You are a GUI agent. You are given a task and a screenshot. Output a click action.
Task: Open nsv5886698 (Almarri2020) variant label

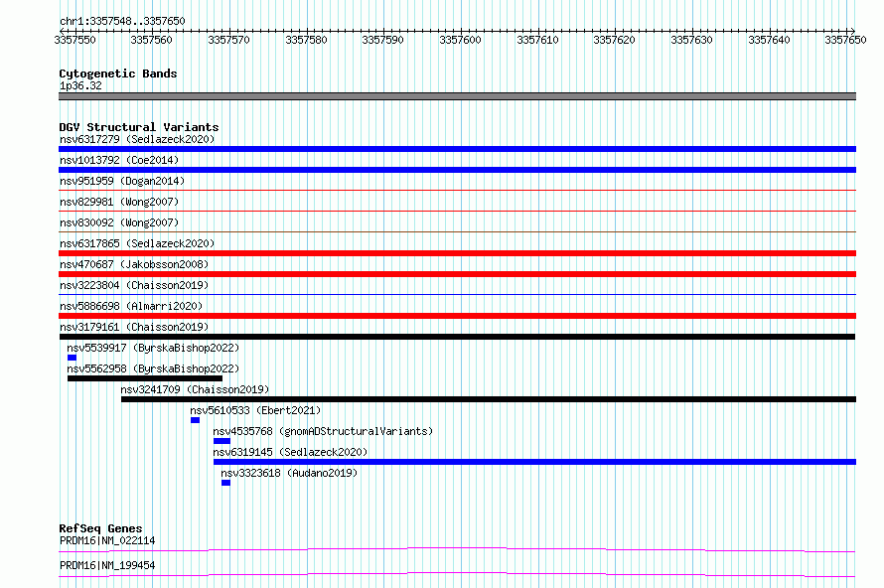tap(131, 306)
